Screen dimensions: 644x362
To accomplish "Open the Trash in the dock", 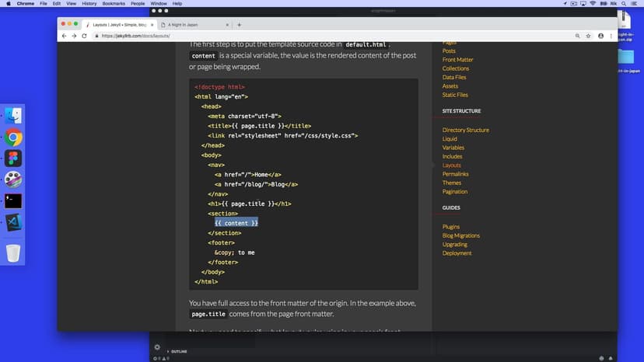I will tap(13, 253).
